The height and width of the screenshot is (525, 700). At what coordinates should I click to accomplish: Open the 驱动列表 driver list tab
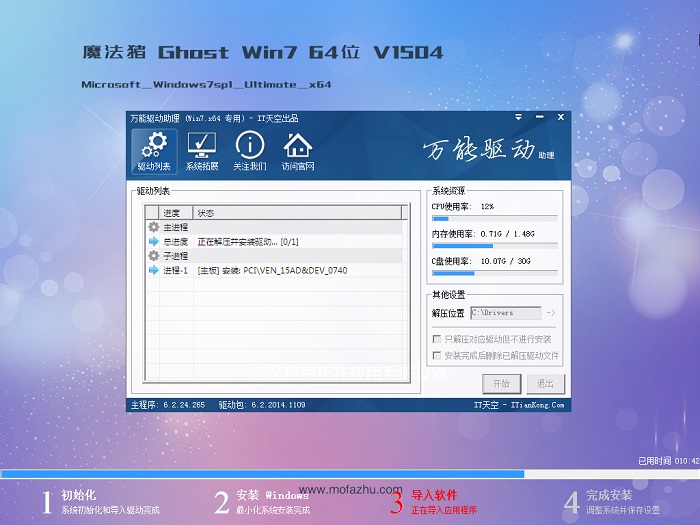pyautogui.click(x=154, y=151)
